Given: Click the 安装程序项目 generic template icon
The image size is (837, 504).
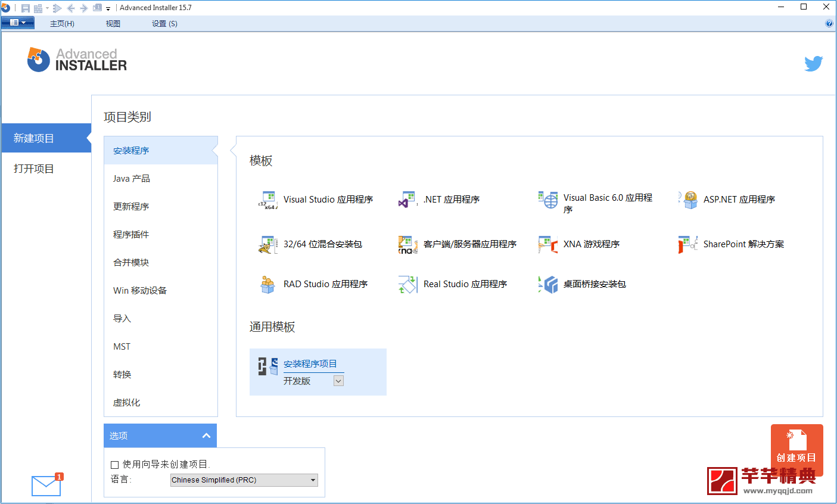Looking at the screenshot, I should pyautogui.click(x=268, y=366).
